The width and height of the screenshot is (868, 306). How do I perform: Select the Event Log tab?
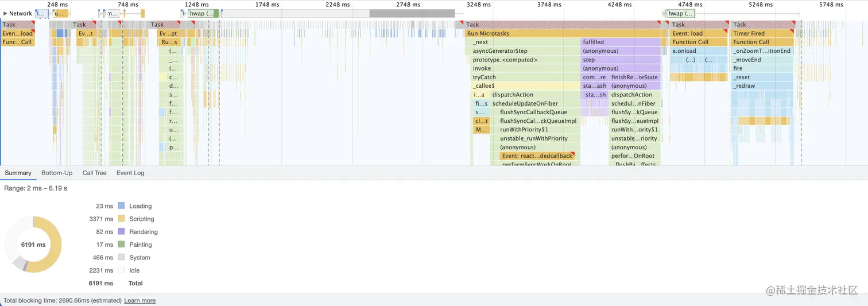tap(130, 173)
